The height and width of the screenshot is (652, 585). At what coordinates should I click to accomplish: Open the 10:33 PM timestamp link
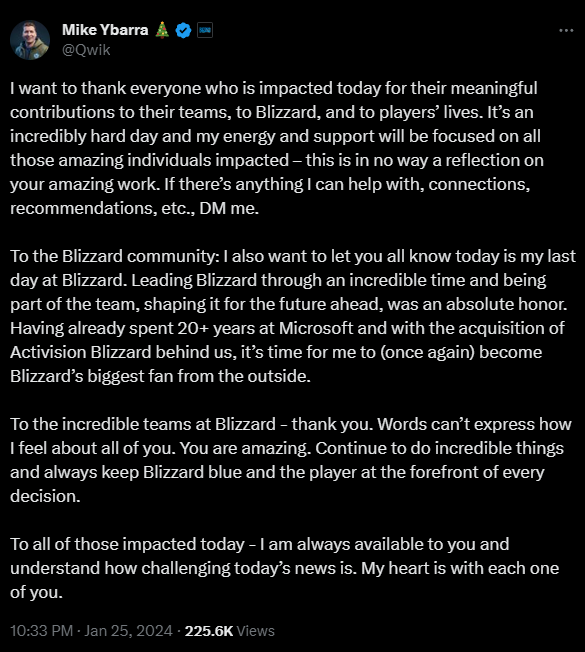point(42,631)
